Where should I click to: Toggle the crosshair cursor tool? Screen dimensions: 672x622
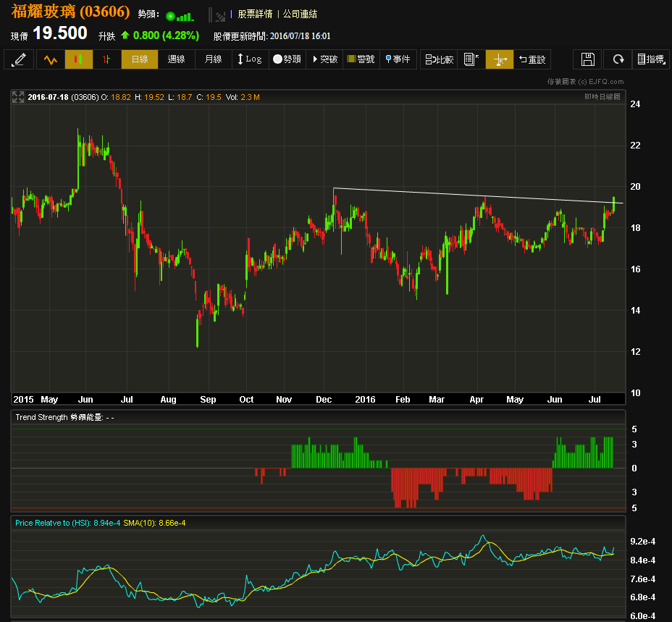pos(500,59)
